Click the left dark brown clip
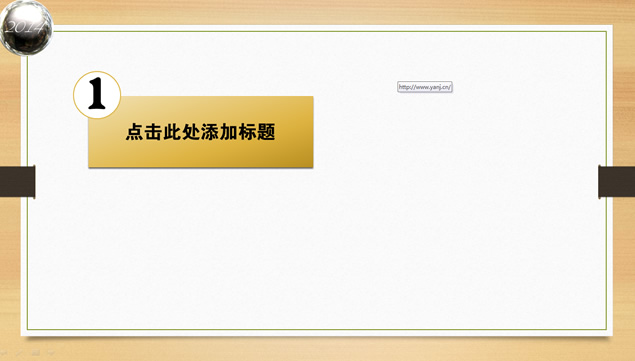 (x=18, y=182)
